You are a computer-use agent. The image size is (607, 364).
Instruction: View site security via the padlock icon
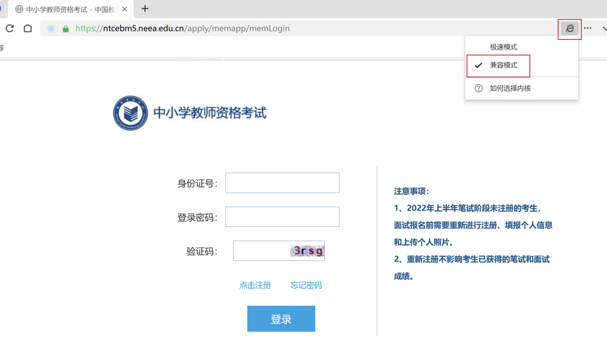tap(67, 28)
